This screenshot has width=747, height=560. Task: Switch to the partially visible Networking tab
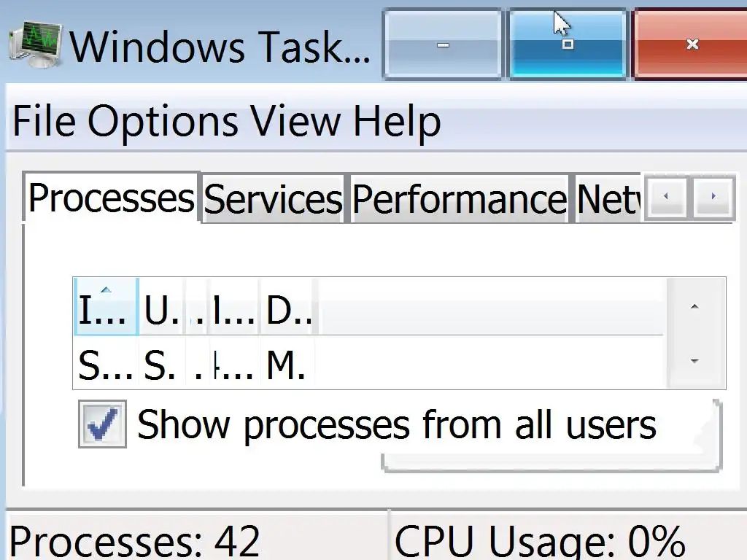[x=608, y=199]
